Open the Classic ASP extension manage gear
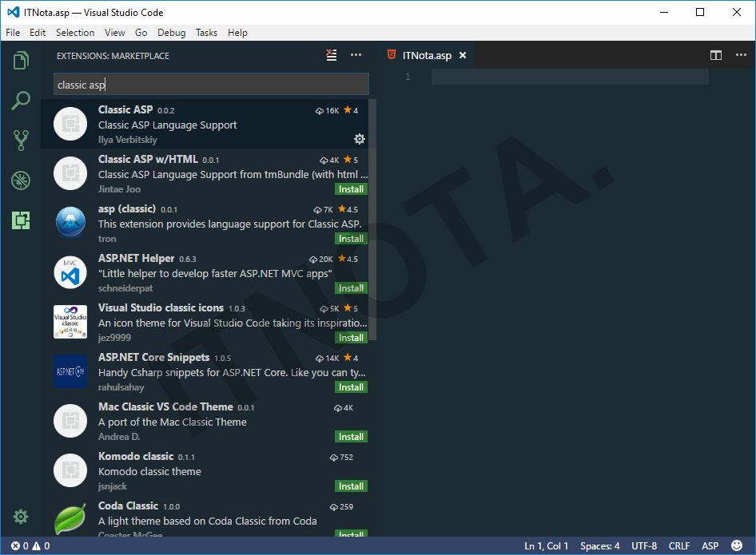 click(x=360, y=139)
